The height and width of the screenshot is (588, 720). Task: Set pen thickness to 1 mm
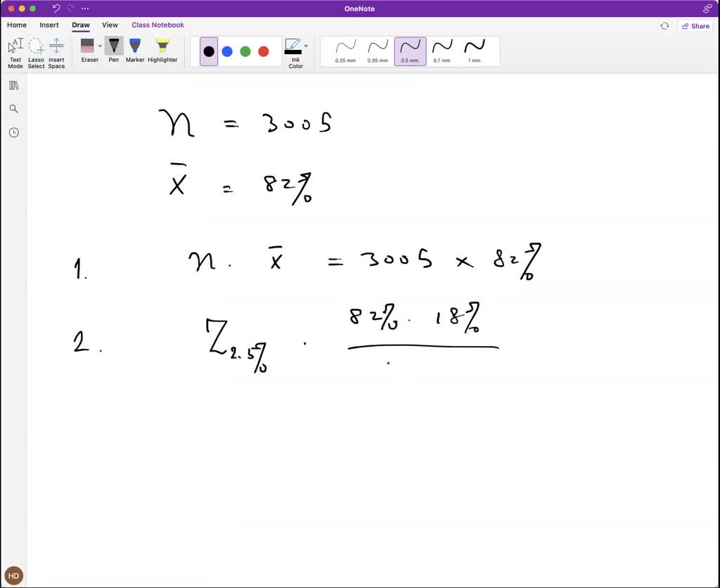[x=474, y=51]
